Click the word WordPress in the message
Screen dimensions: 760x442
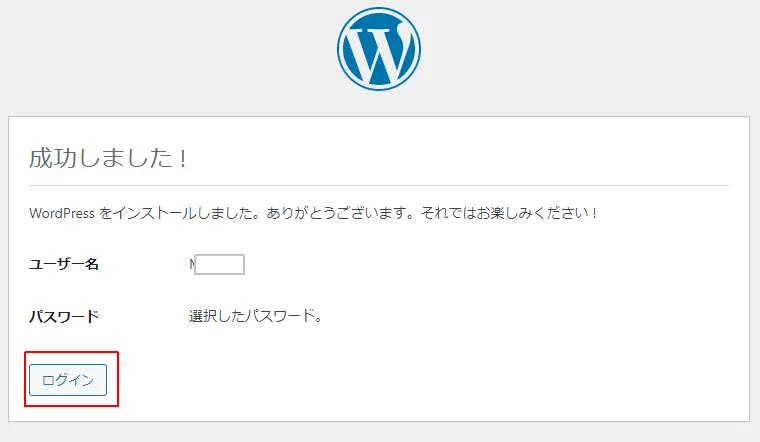pyautogui.click(x=62, y=213)
